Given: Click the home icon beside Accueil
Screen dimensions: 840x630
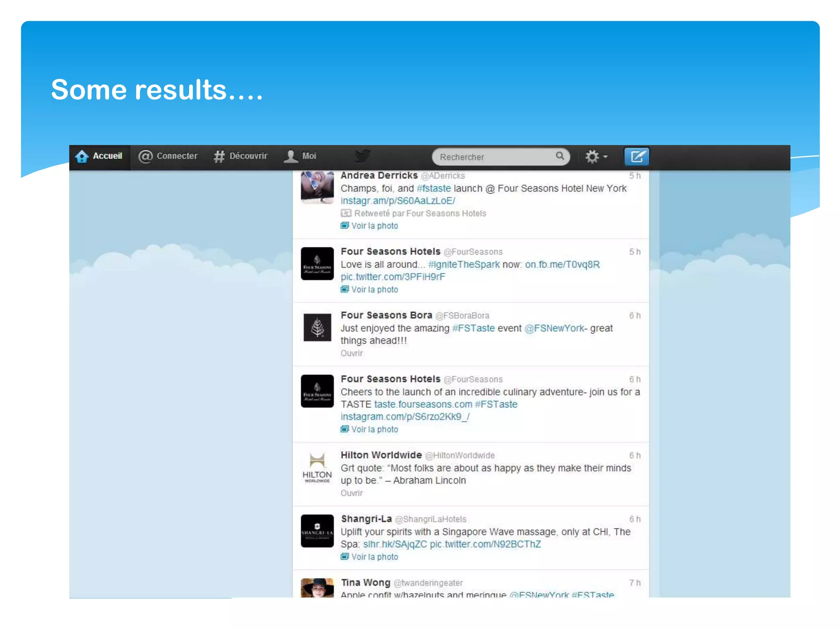Looking at the screenshot, I should [x=82, y=156].
